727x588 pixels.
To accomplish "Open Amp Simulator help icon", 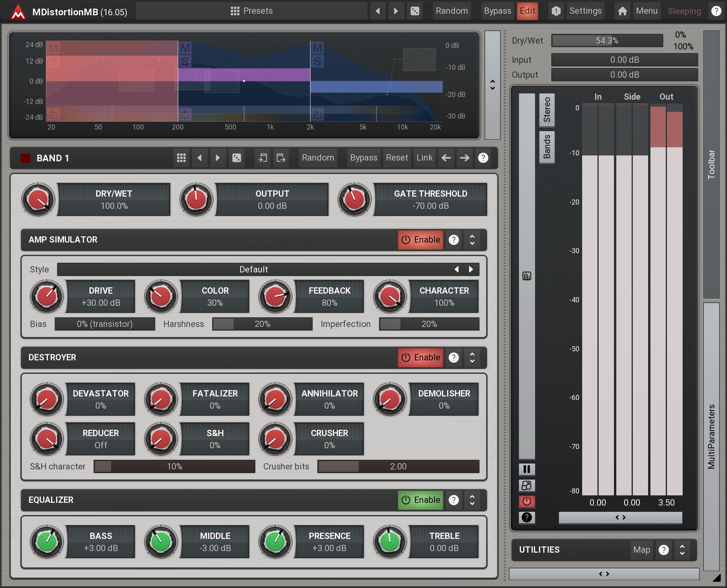I will tap(454, 240).
